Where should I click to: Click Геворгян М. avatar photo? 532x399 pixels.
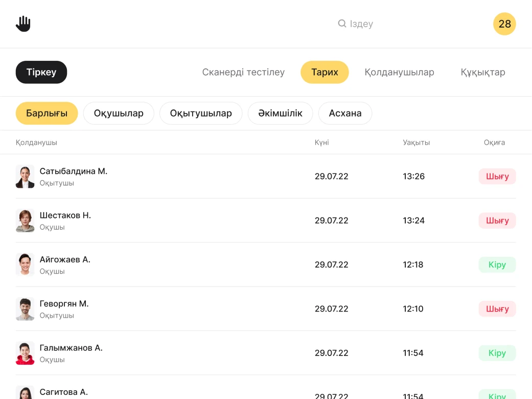(25, 309)
